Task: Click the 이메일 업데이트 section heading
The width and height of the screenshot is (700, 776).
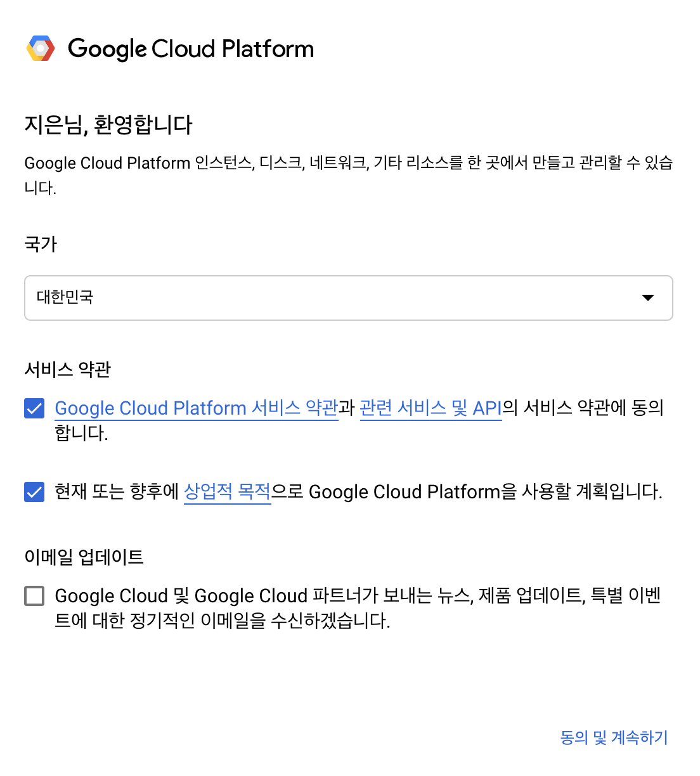Action: [84, 557]
